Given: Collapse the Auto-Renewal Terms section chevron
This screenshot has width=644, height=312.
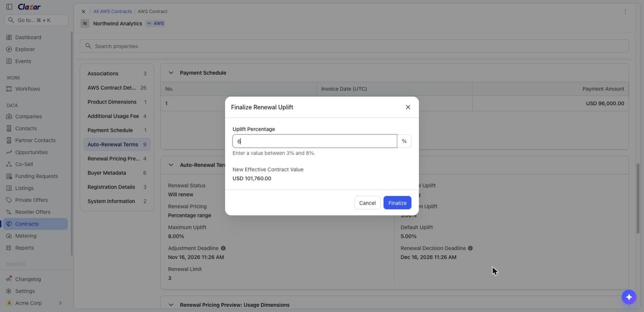Looking at the screenshot, I should [171, 165].
